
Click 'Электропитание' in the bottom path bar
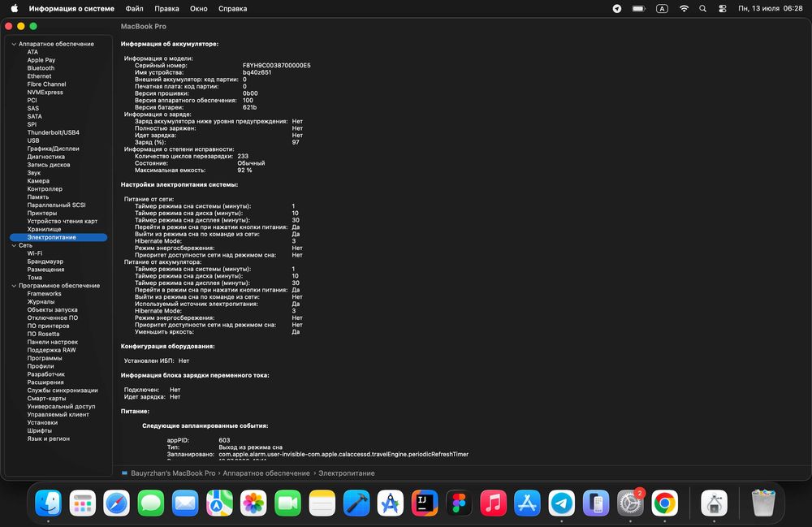coord(346,473)
